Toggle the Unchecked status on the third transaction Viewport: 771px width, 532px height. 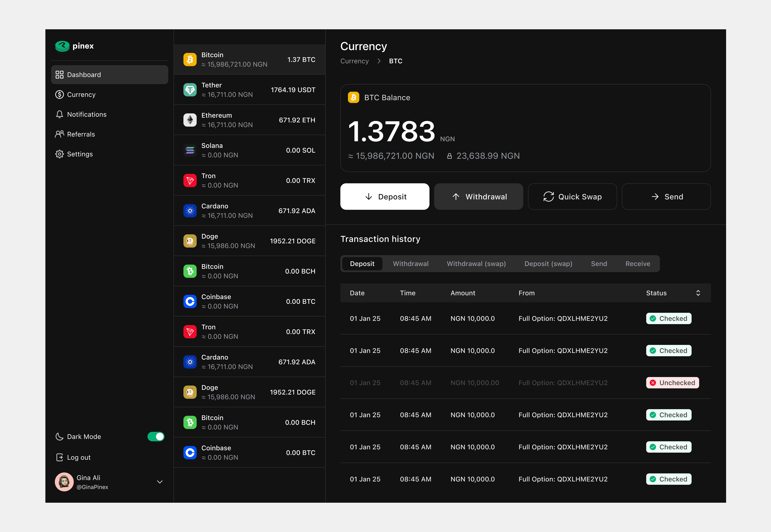(672, 383)
